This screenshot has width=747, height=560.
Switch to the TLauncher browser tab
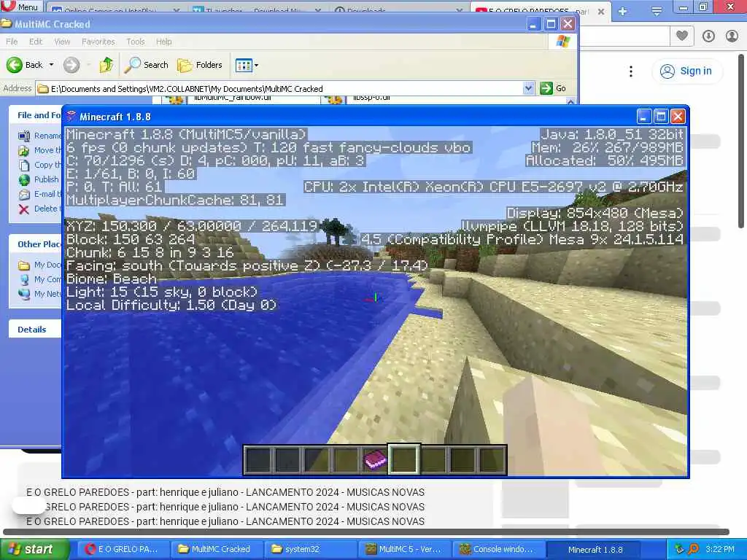[x=258, y=10]
